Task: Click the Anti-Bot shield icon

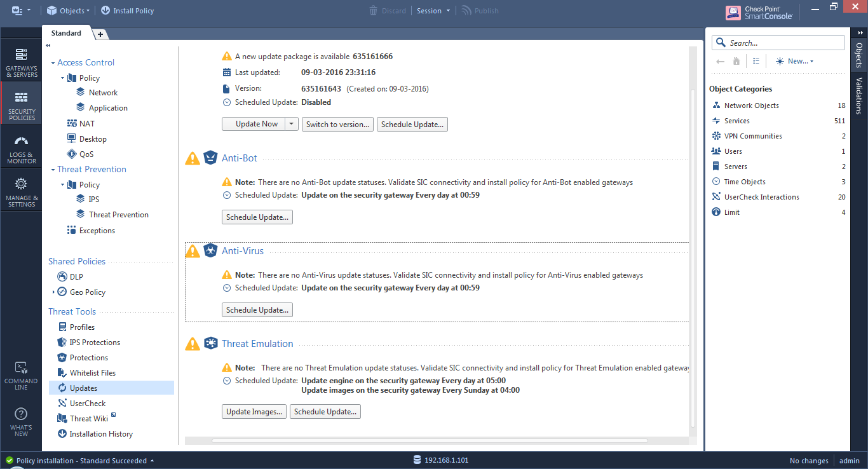Action: tap(210, 158)
